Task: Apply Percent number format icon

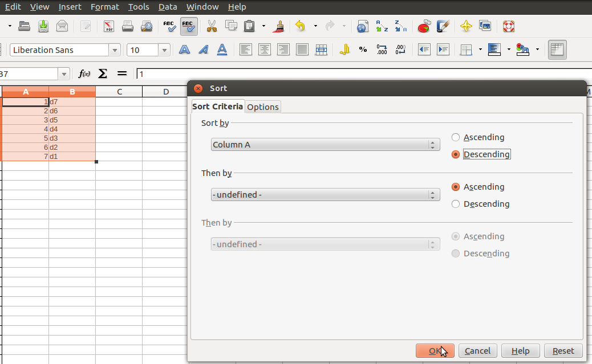Action: click(x=363, y=50)
